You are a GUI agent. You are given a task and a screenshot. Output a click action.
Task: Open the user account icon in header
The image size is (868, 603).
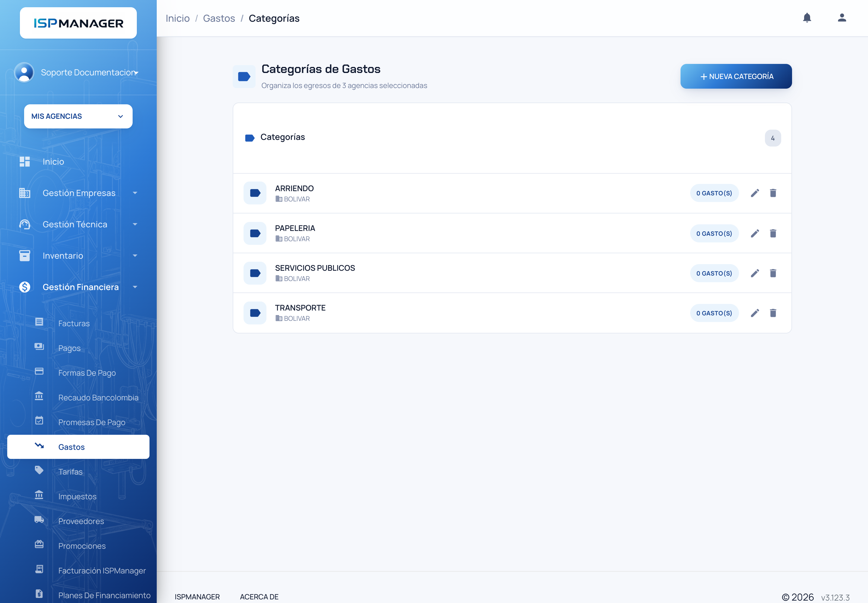[x=841, y=18]
